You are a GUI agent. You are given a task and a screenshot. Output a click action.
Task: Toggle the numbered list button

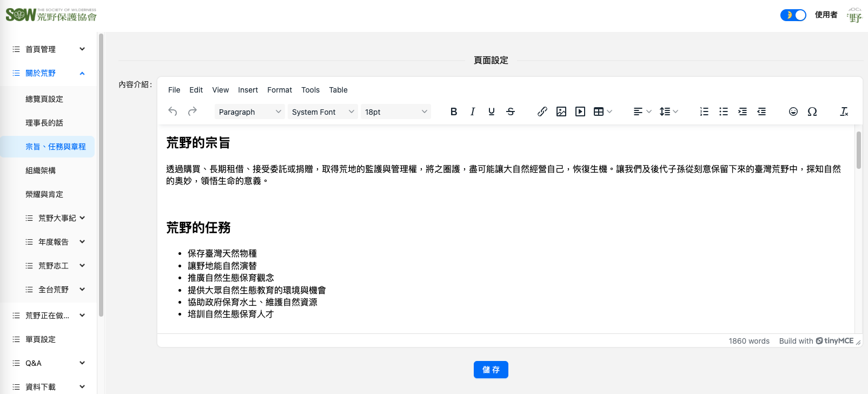pyautogui.click(x=704, y=111)
